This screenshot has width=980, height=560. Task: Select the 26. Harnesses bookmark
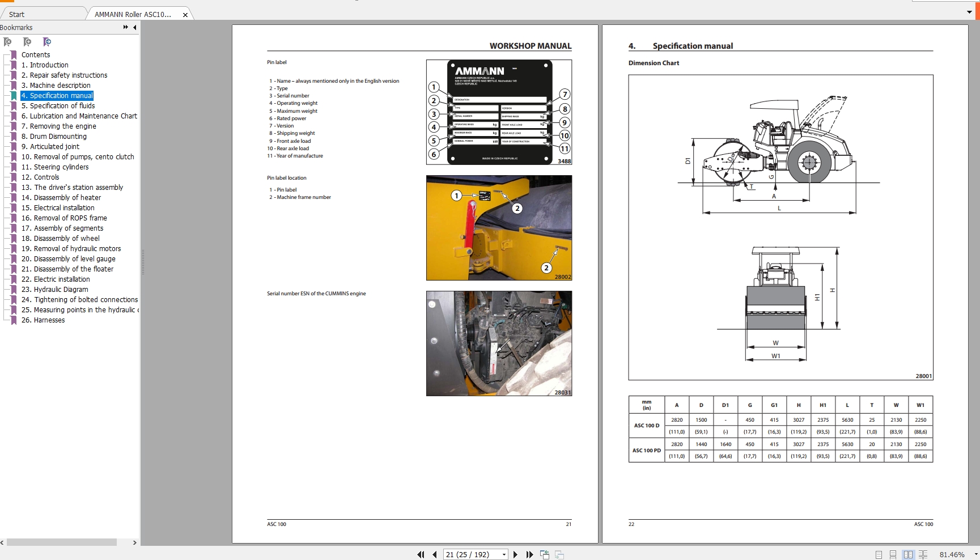(x=43, y=320)
